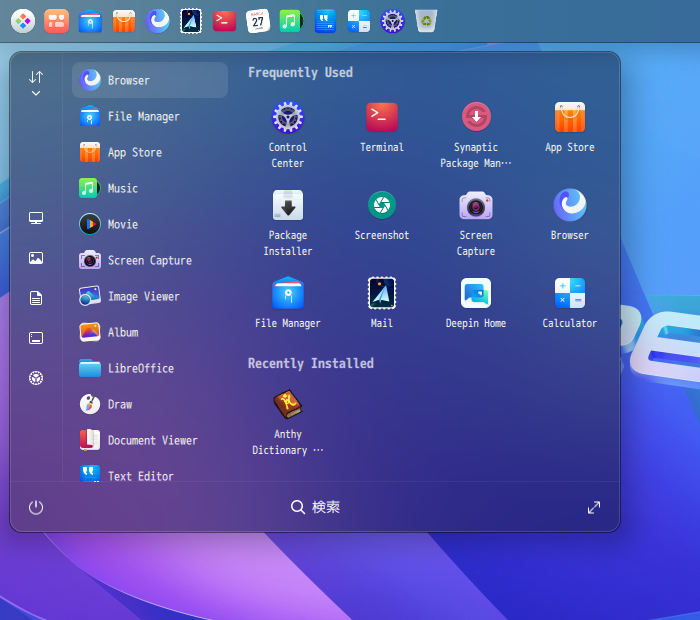Open the Pictures folder sidebar shortcut
This screenshot has height=620, width=700.
pos(36,258)
